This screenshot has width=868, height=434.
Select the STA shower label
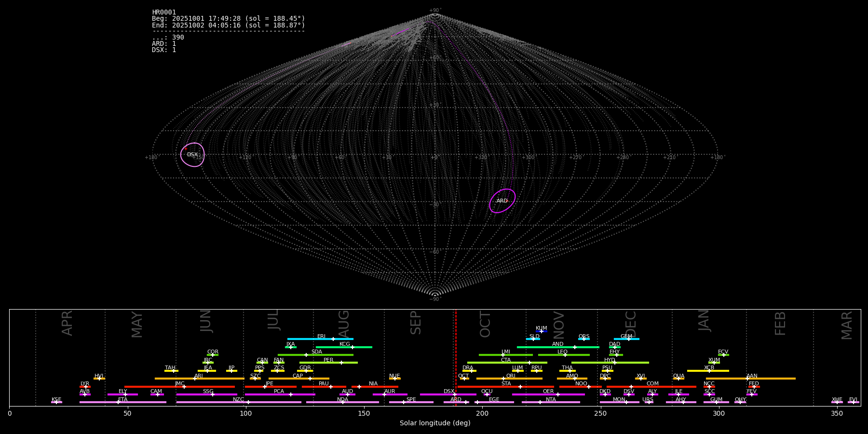(x=506, y=383)
